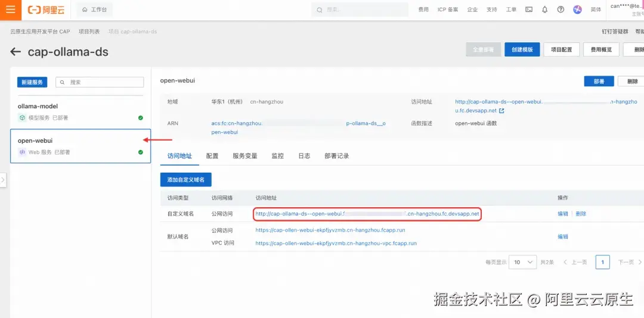Go to Alibaba Cloud logo home
The height and width of the screenshot is (318, 644).
coord(46,10)
